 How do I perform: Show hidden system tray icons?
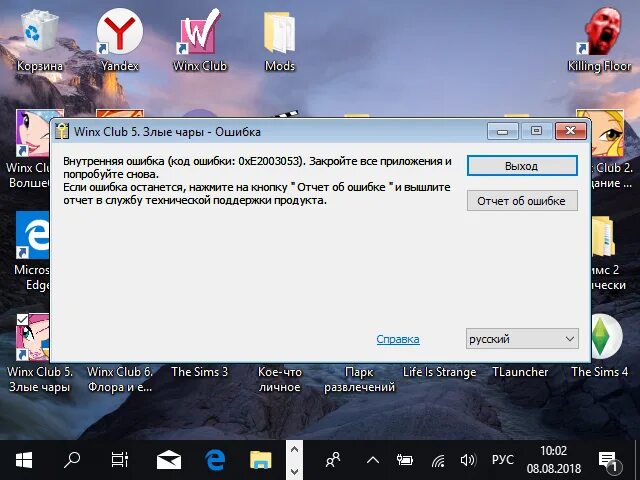click(x=373, y=460)
